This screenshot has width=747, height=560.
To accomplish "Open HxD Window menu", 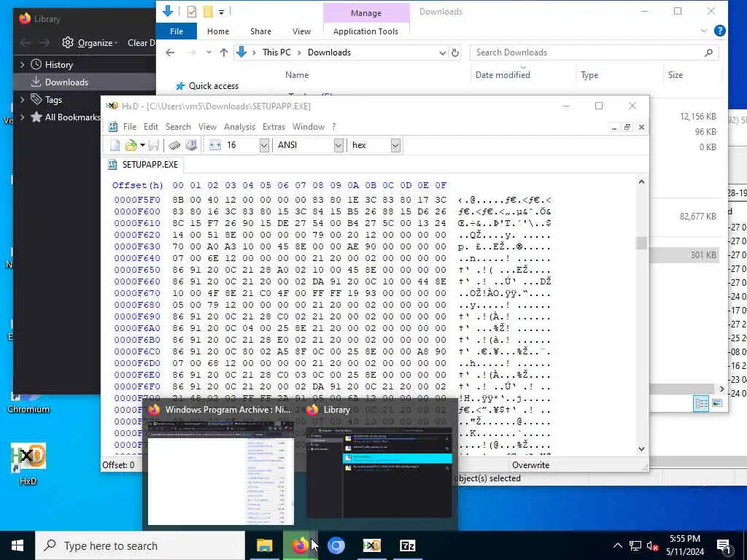I will click(x=309, y=127).
